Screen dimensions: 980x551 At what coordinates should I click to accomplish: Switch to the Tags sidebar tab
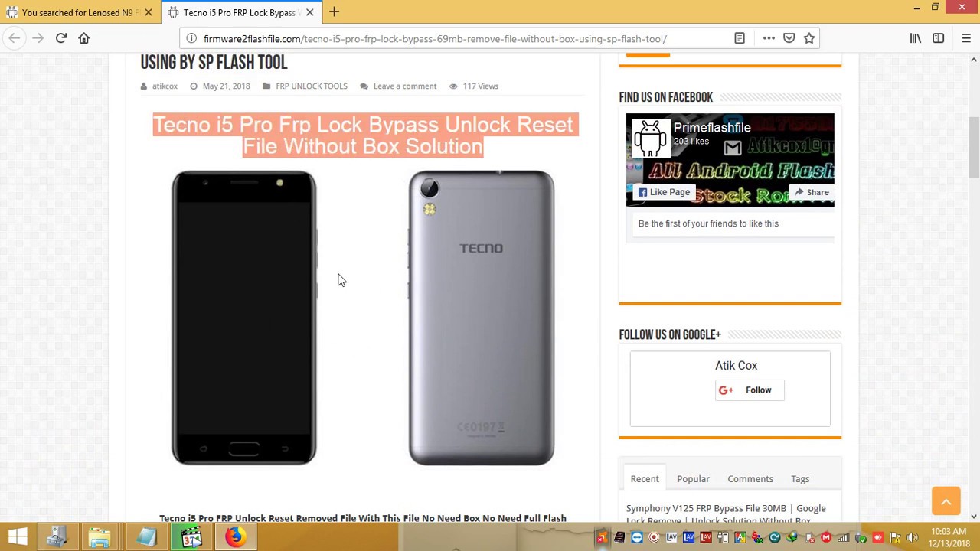[x=800, y=479]
